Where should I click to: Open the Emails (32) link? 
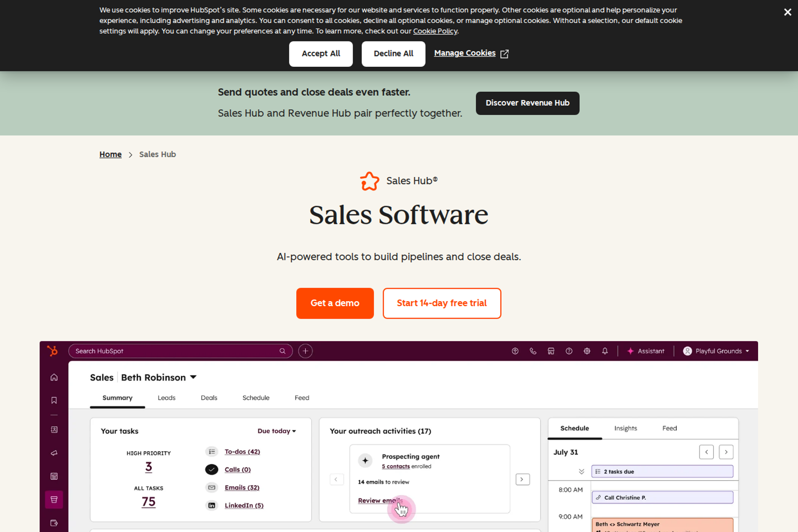click(242, 488)
